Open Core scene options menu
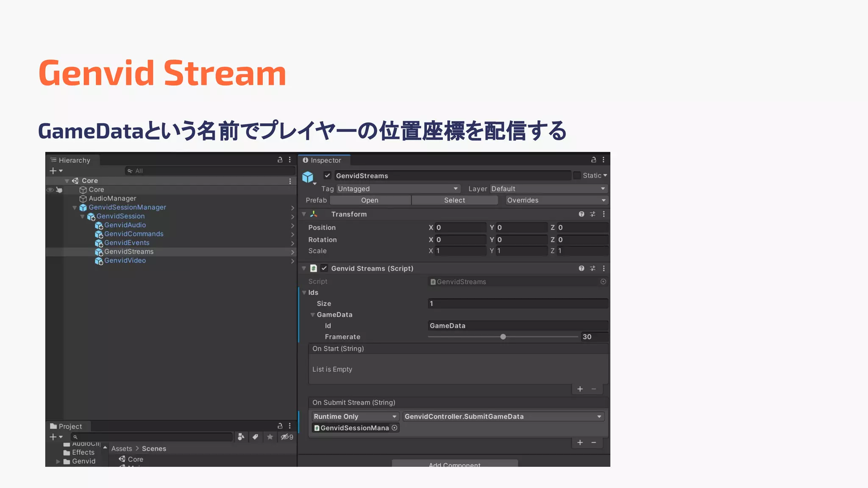Viewport: 868px width, 488px height. click(290, 181)
